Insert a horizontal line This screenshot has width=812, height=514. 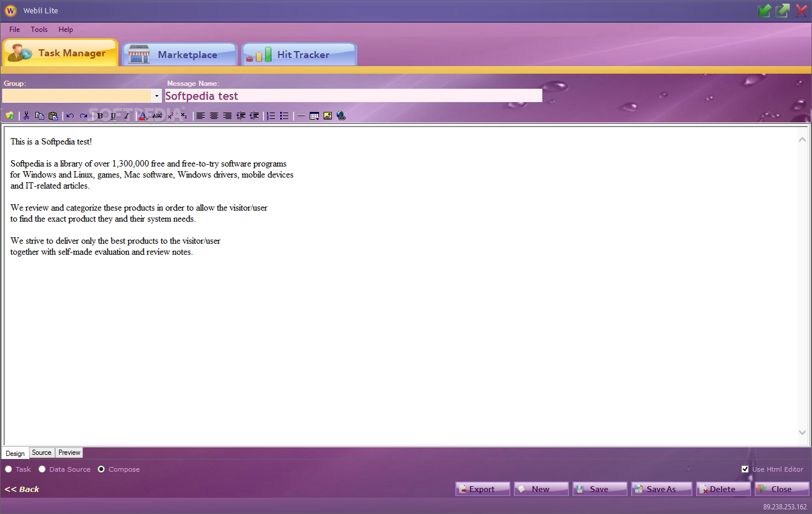[301, 116]
